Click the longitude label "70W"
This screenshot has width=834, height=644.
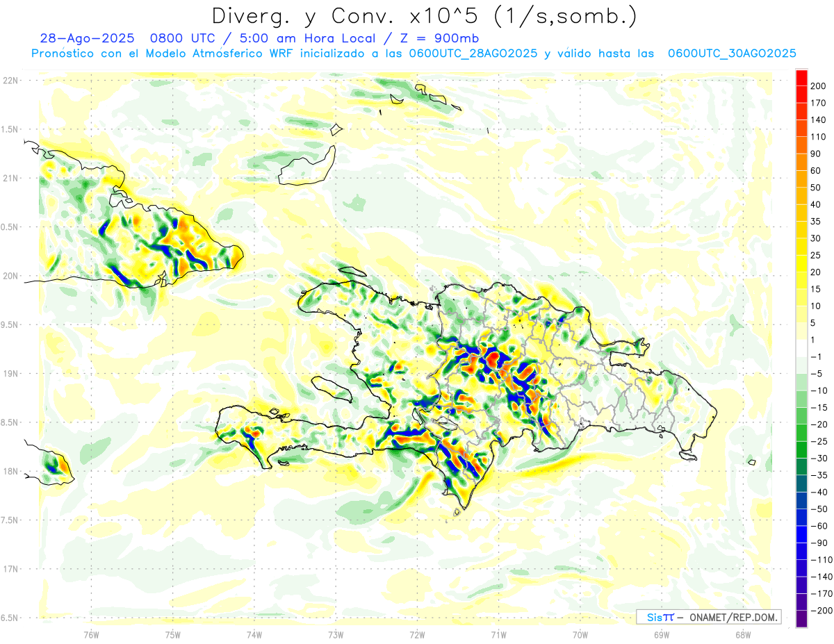pos(580,634)
